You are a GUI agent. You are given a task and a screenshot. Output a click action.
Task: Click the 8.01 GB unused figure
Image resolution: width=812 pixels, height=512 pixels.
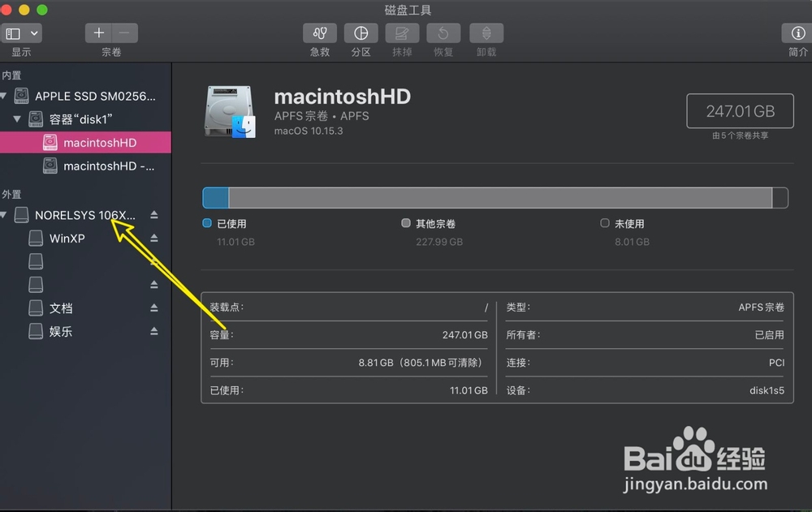click(x=632, y=242)
